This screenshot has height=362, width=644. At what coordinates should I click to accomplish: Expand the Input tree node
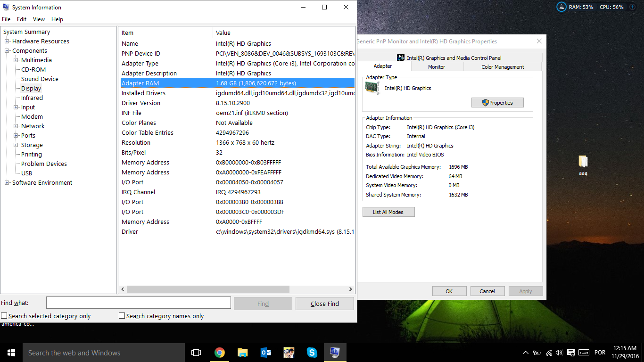17,107
